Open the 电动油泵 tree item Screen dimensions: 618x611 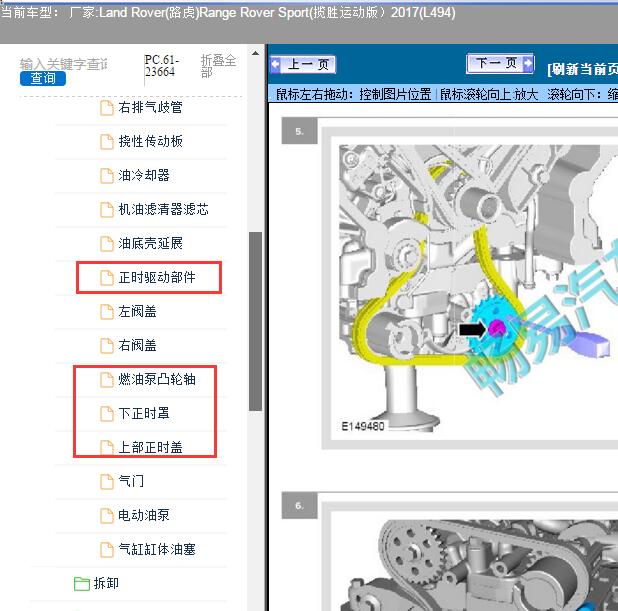144,515
